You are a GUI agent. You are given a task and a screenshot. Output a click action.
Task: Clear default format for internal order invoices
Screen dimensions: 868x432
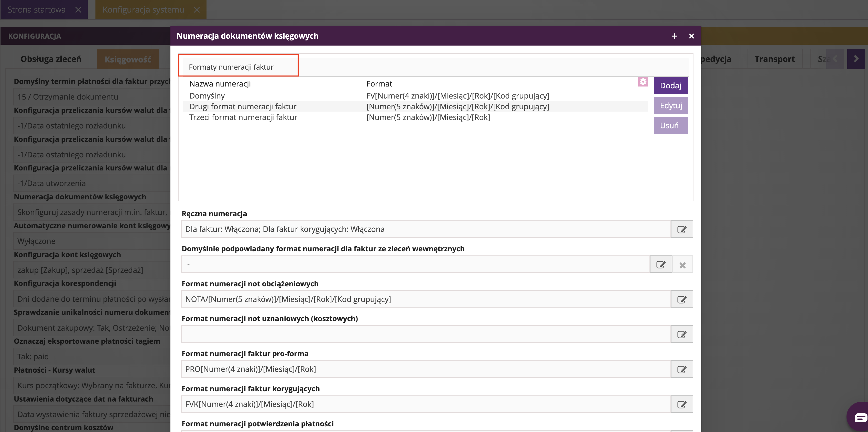(682, 265)
